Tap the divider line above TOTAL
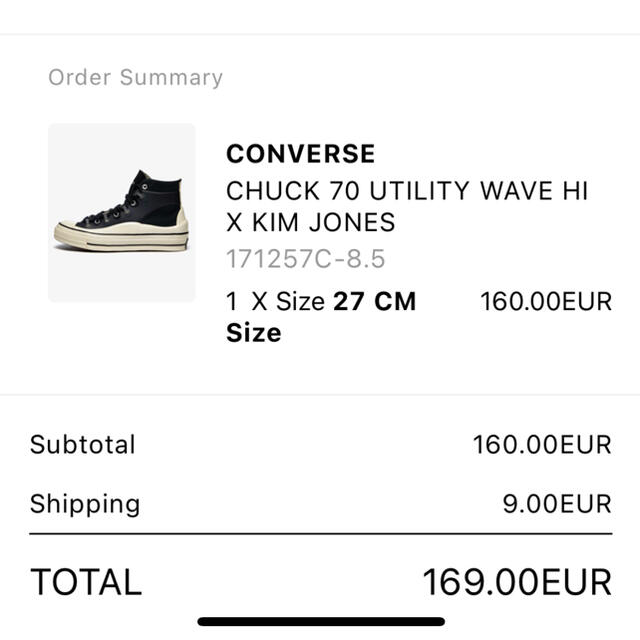 [x=321, y=533]
